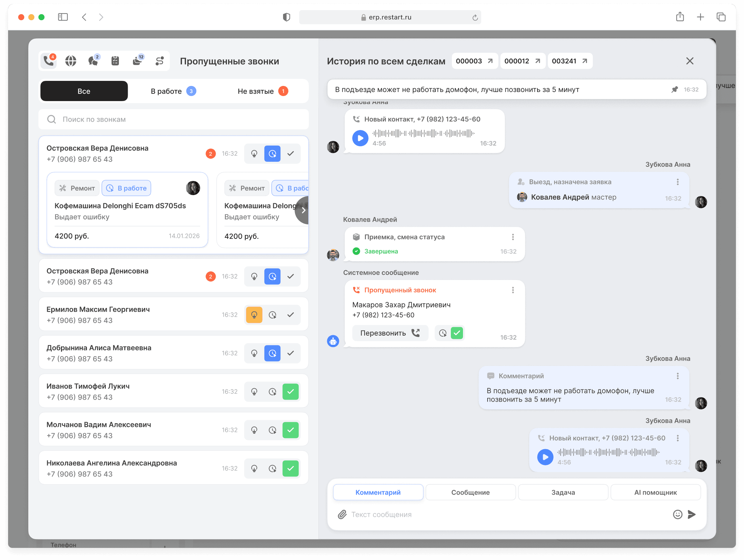Click the clipboard tasks icon in the toolbar
744x560 pixels.
coord(115,61)
